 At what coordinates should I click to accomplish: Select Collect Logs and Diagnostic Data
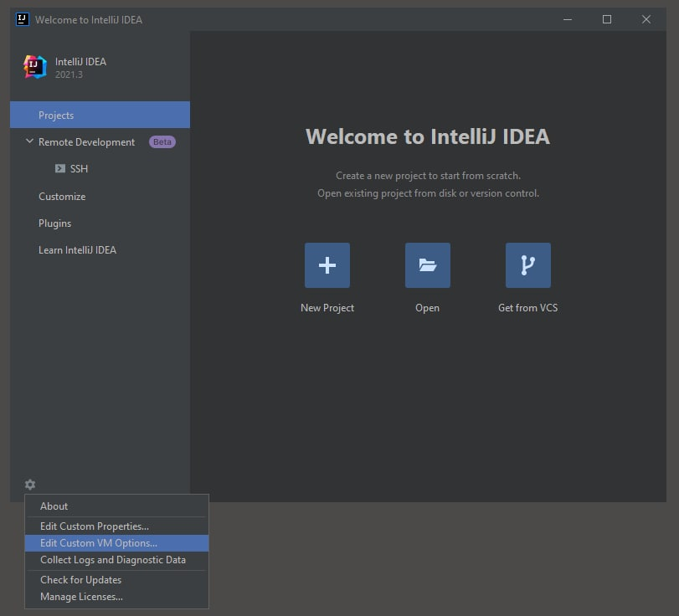[x=113, y=560]
